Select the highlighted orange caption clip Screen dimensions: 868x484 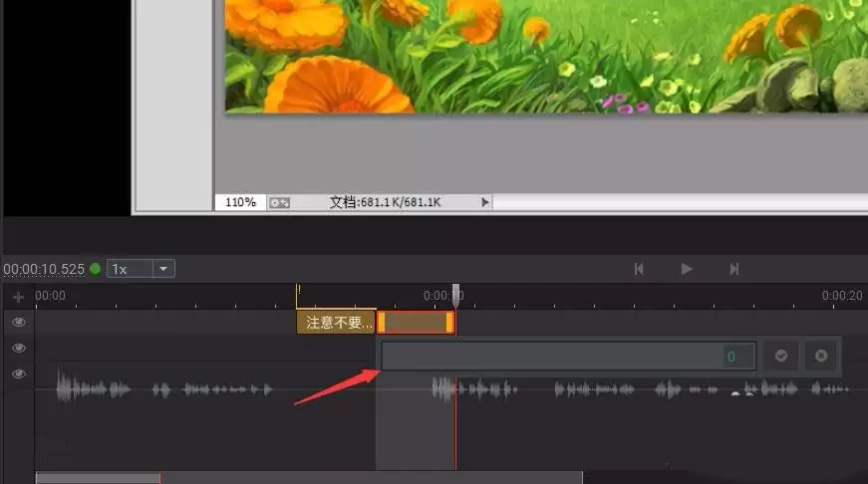coord(416,323)
